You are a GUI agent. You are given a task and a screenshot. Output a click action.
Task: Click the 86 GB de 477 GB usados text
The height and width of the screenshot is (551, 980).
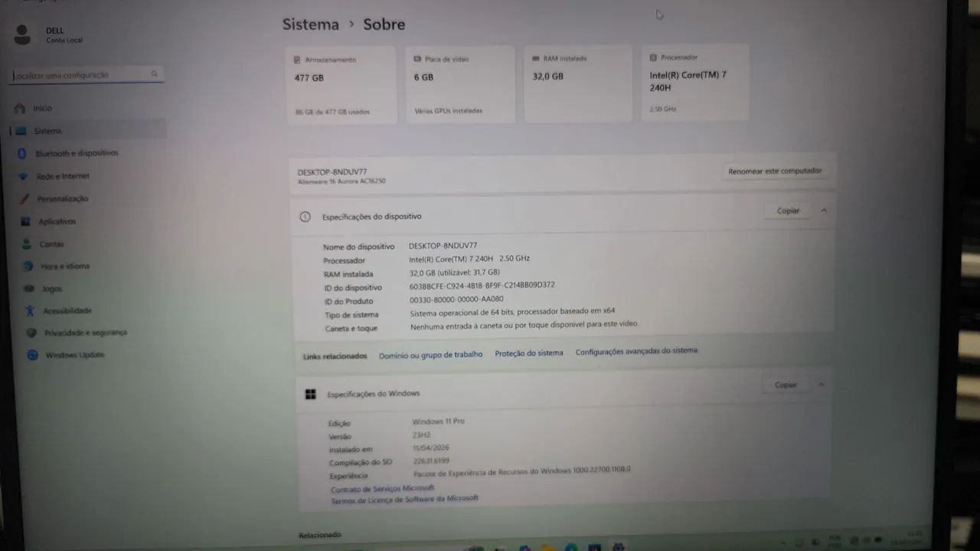coord(332,112)
